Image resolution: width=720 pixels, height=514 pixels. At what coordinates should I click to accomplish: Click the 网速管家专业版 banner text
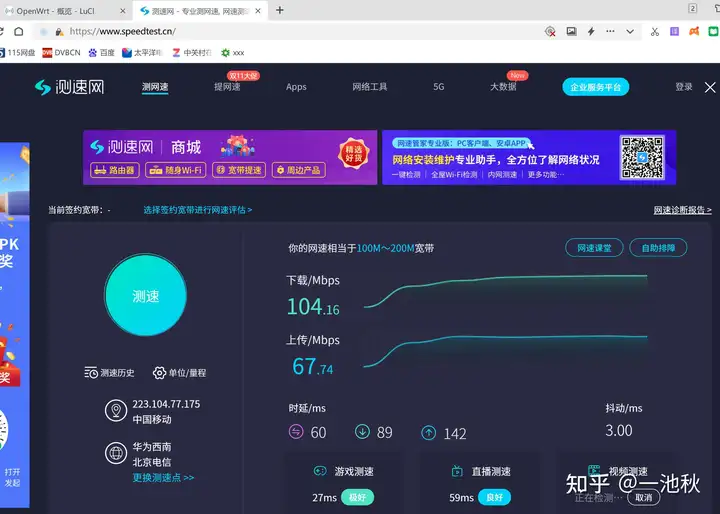coord(461,143)
